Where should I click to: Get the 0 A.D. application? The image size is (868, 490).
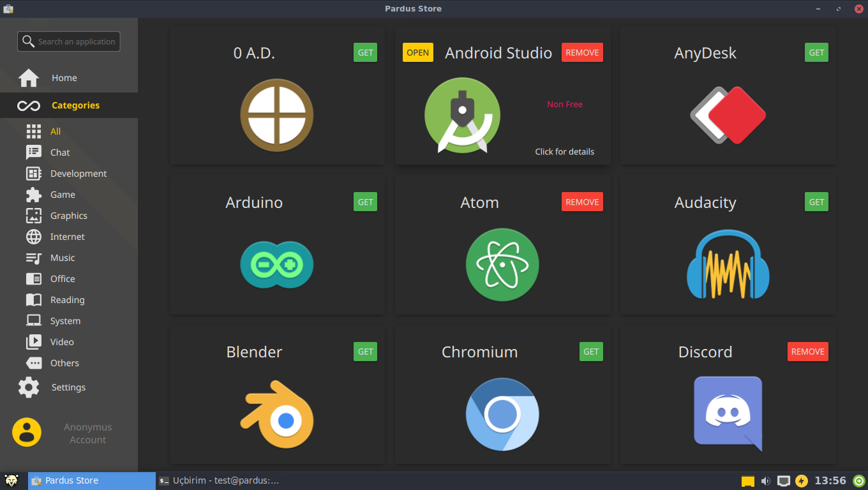point(366,52)
